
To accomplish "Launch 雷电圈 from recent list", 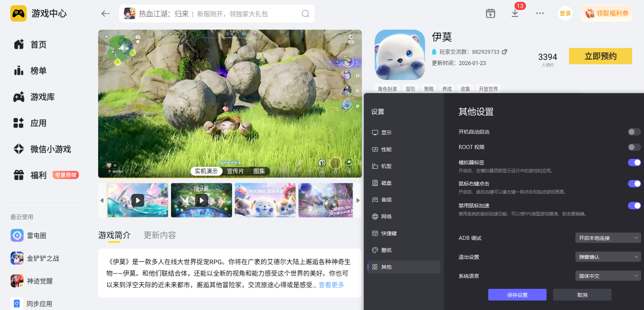I will [x=28, y=236].
